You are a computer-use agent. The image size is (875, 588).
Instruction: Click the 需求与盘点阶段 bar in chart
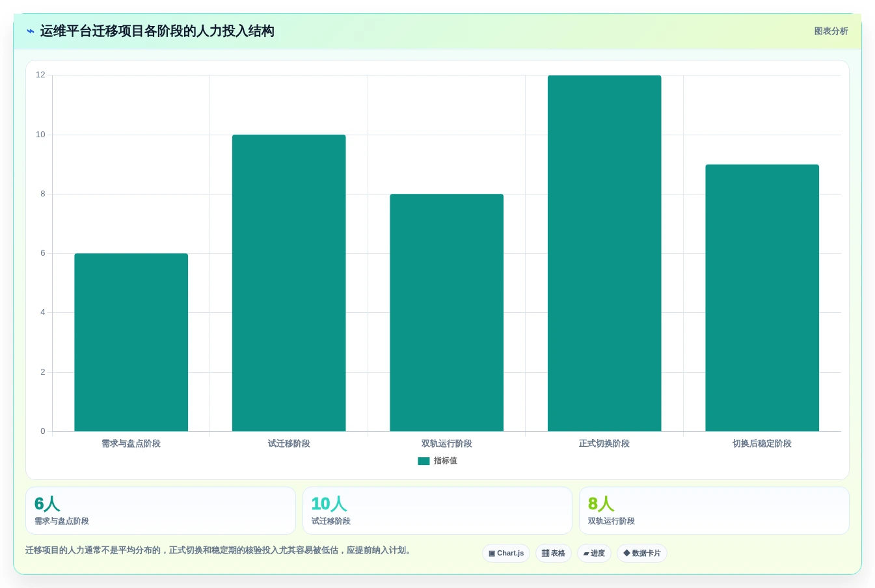point(131,342)
